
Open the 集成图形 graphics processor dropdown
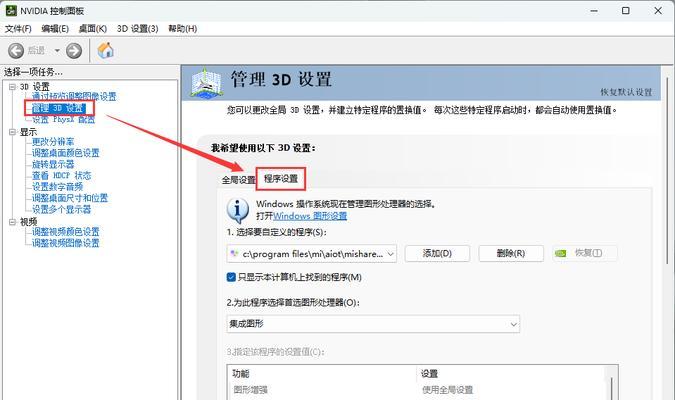373,324
